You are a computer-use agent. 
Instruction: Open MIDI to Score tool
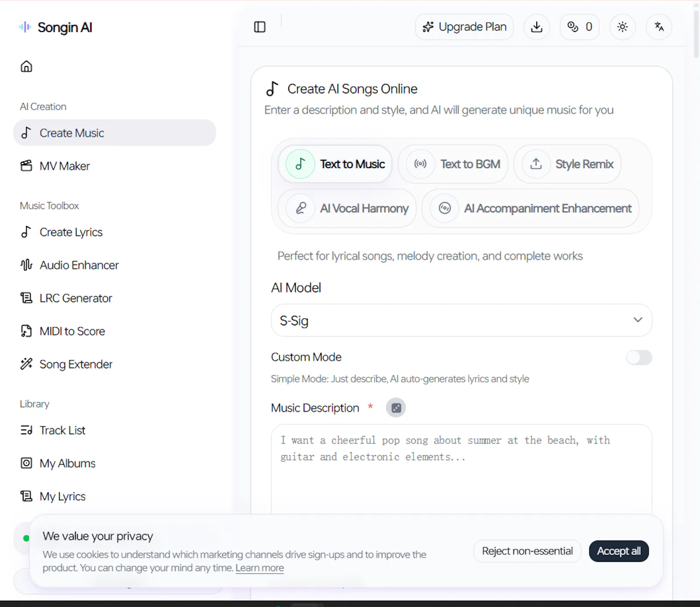(115, 331)
